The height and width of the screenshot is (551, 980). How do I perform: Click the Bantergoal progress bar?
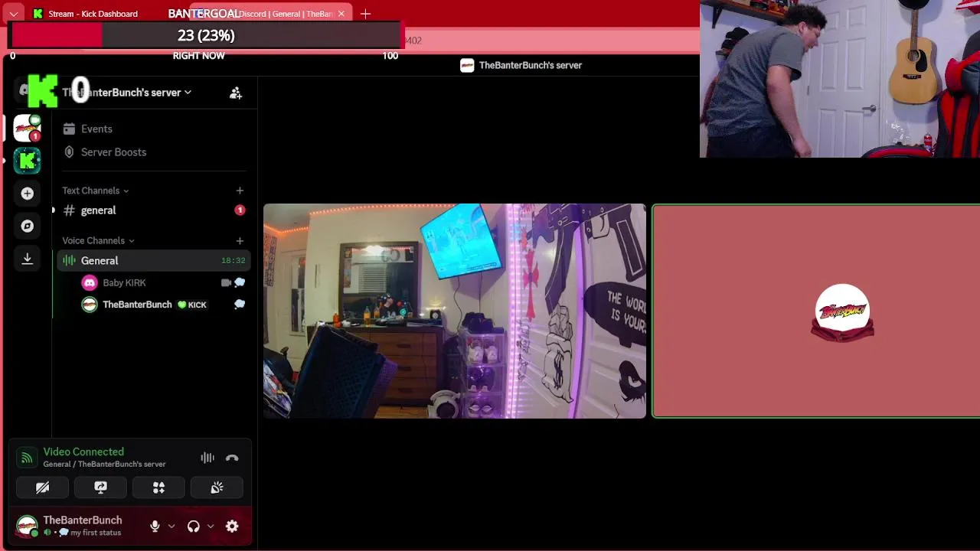pos(205,35)
